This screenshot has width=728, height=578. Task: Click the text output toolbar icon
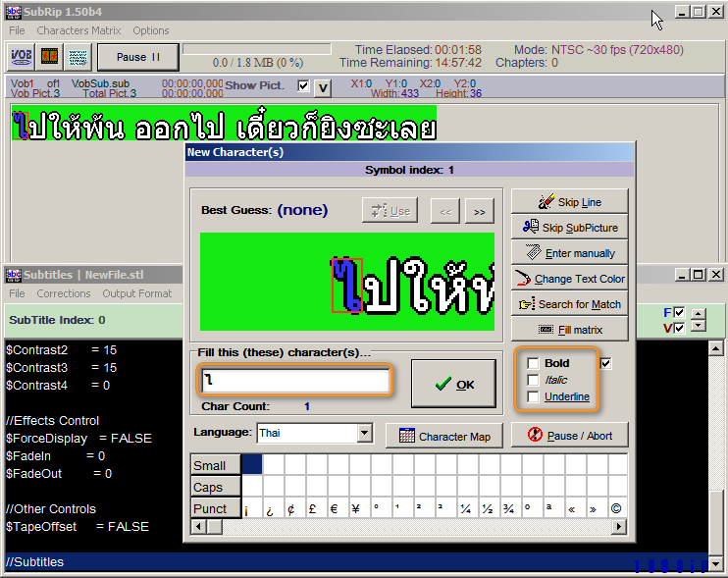(78, 57)
